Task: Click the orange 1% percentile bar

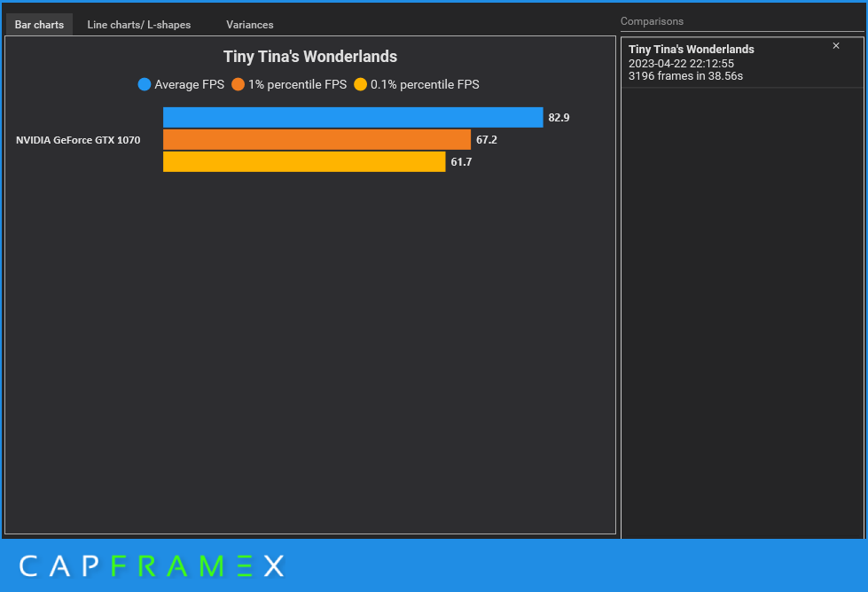Action: [x=317, y=139]
